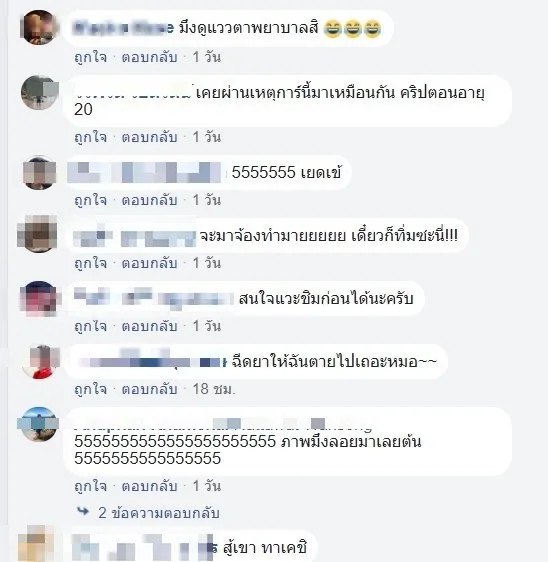548x562 pixels.
Task: Open the '18 ชม.' timestamp link
Action: pos(214,389)
